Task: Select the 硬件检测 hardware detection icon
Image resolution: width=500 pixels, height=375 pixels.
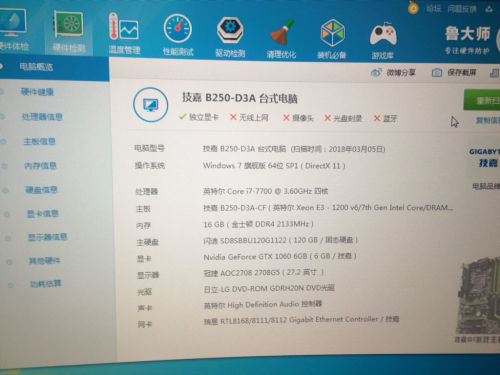Action: tap(69, 25)
